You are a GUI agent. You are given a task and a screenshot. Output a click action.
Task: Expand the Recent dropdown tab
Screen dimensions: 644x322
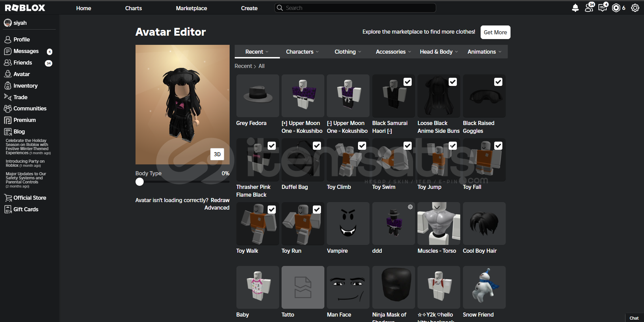tap(257, 52)
